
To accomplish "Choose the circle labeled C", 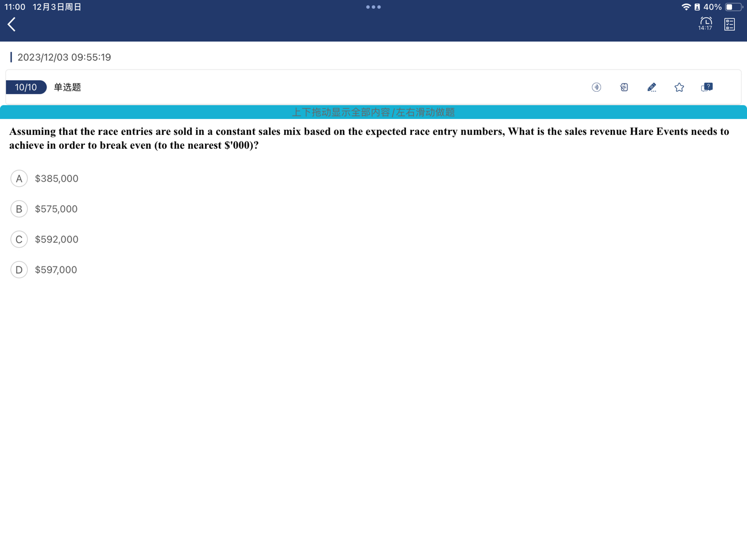I will click(x=19, y=239).
